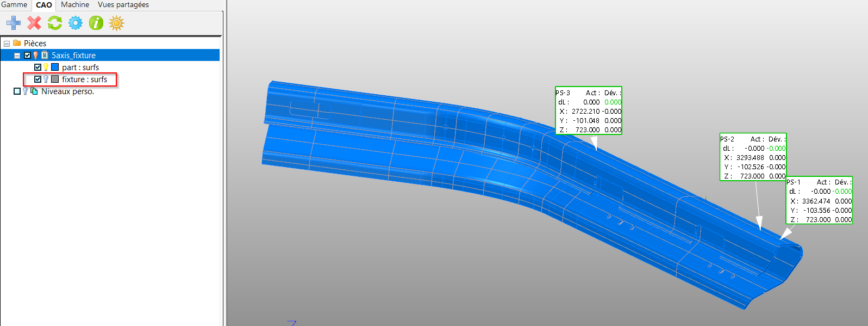Click the blue plus add CAD icon
The height and width of the screenshot is (326, 868).
[14, 23]
